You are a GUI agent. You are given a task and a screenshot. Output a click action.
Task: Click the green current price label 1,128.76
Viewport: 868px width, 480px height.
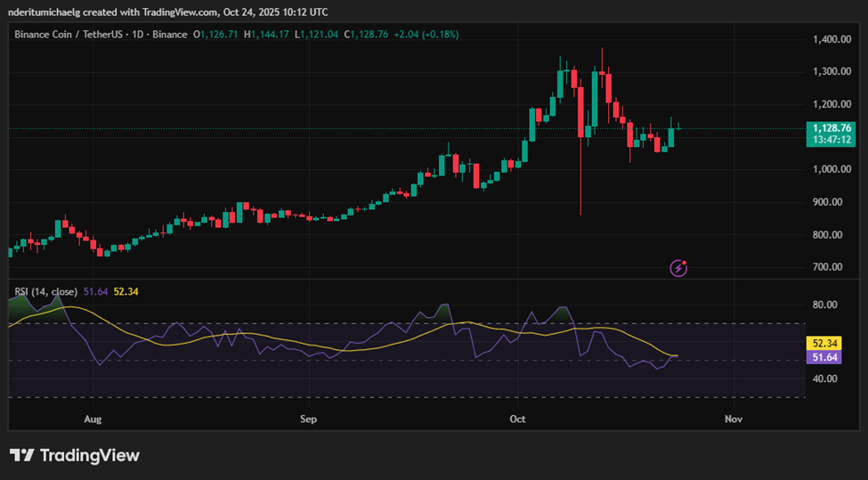[832, 128]
